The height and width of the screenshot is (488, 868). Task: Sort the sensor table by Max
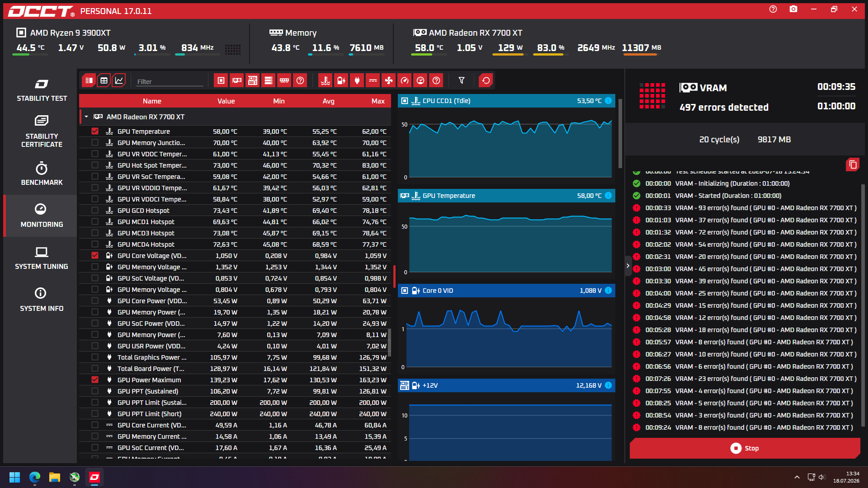(x=378, y=101)
